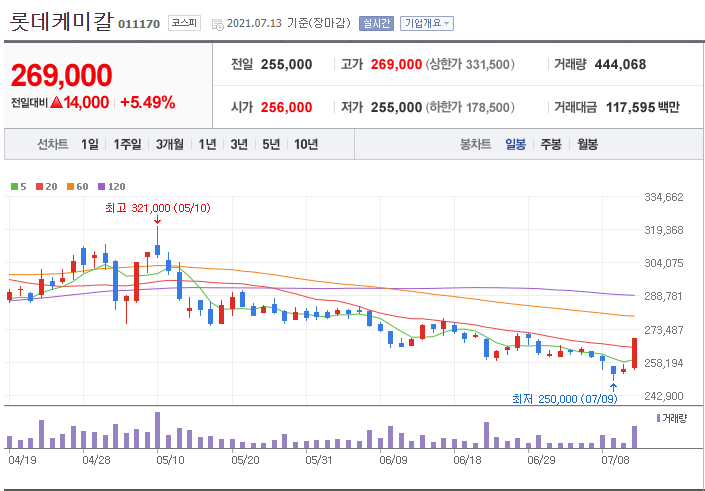Select the 1주일 line chart tab
Viewport: 705px width, 491px height.
[x=127, y=144]
